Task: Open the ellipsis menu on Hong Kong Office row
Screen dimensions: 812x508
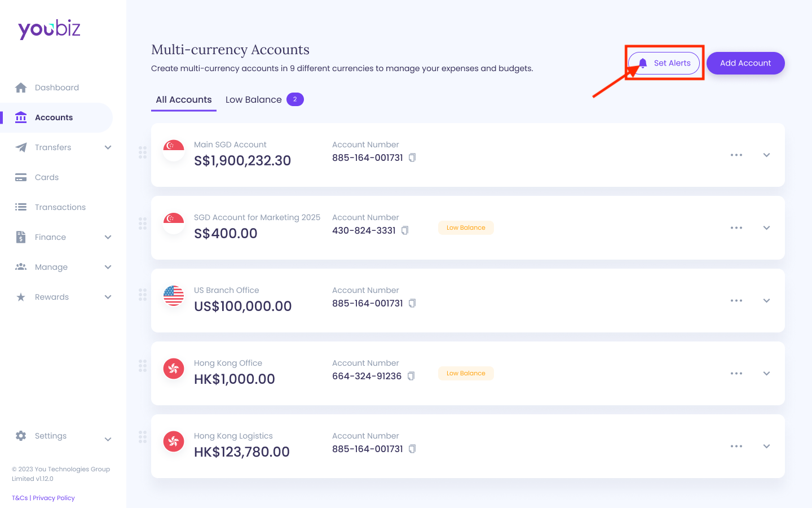Action: click(736, 373)
